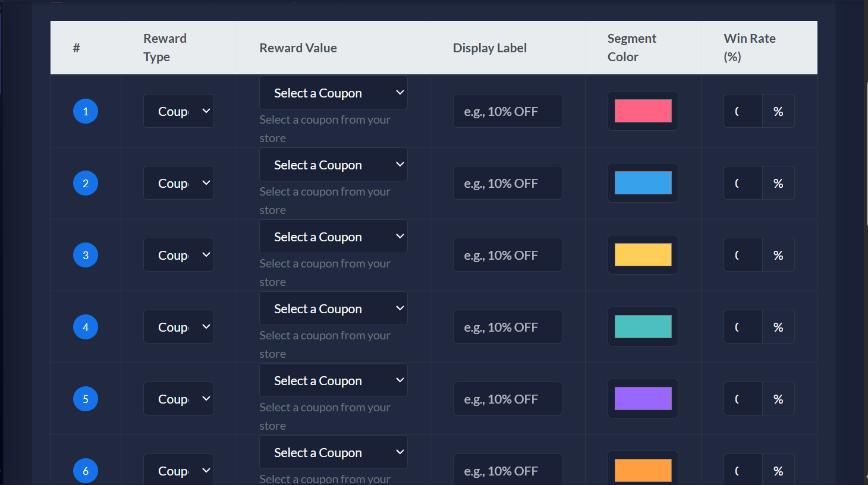The height and width of the screenshot is (485, 868).
Task: Click the Win Rate input in row 1
Action: [743, 111]
